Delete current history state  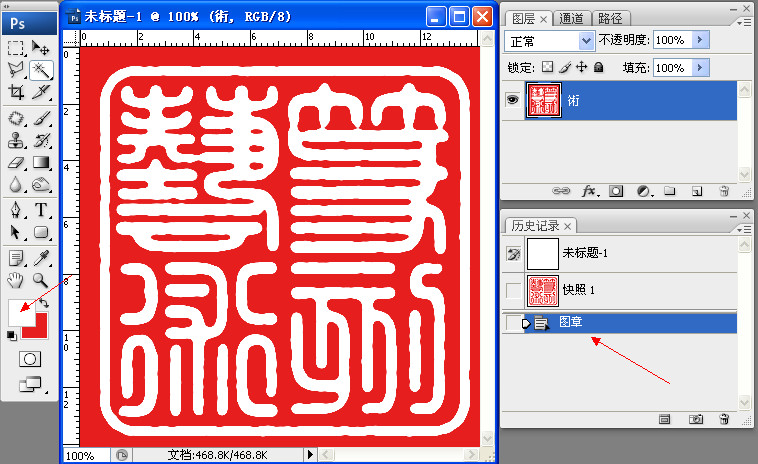pyautogui.click(x=724, y=419)
